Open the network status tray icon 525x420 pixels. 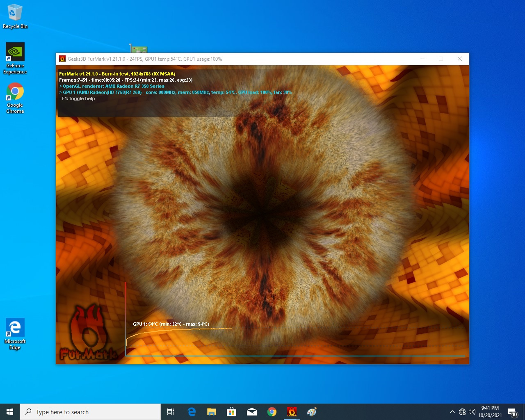tap(462, 412)
